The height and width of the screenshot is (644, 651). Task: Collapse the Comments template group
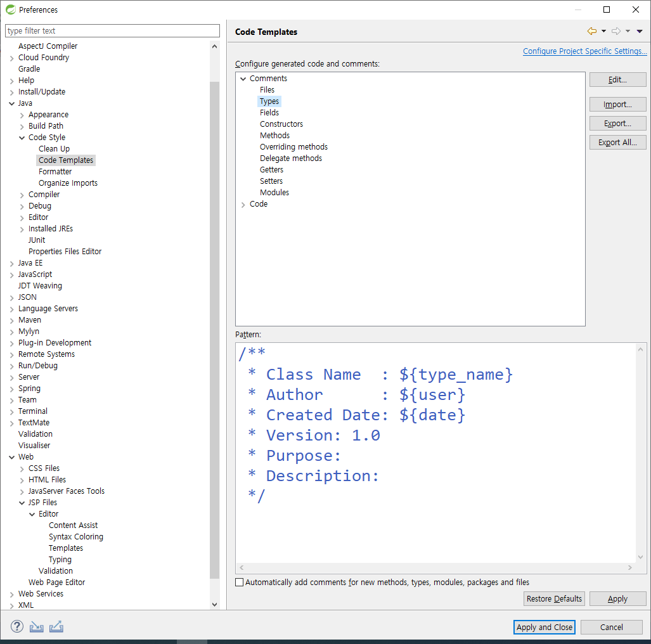[243, 79]
